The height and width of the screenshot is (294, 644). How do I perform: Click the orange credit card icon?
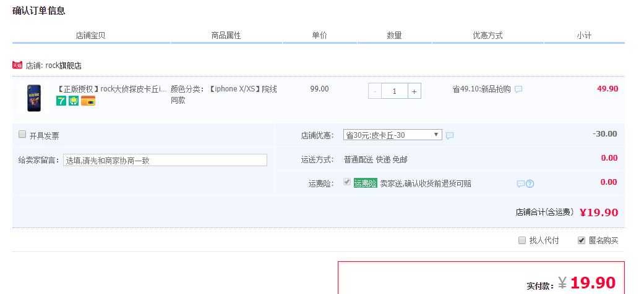88,101
